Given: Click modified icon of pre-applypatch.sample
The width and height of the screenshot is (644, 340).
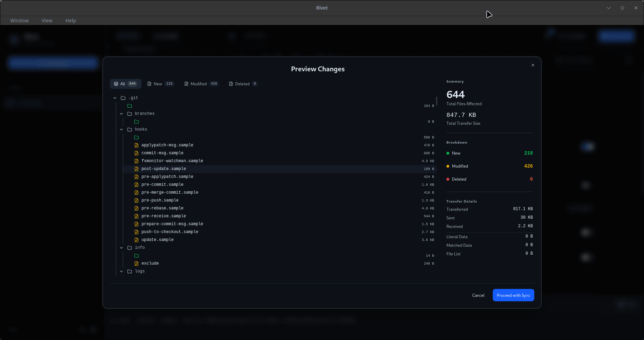Looking at the screenshot, I should coord(136,177).
